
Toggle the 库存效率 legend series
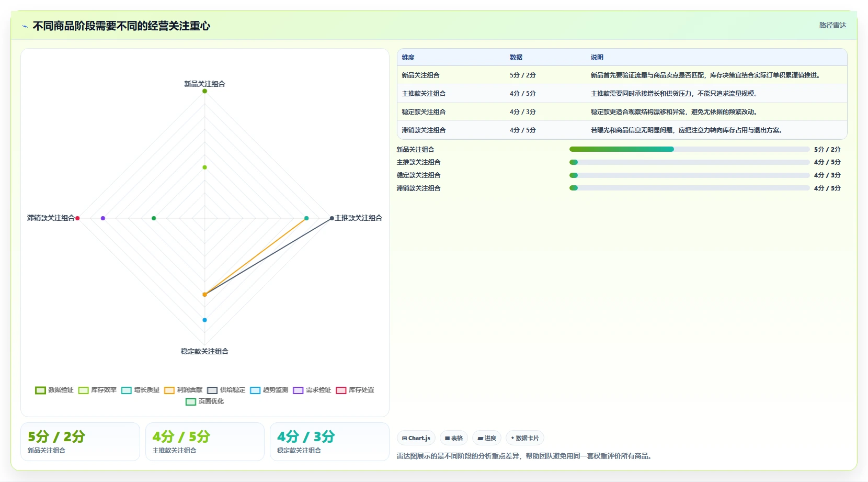[x=97, y=390]
